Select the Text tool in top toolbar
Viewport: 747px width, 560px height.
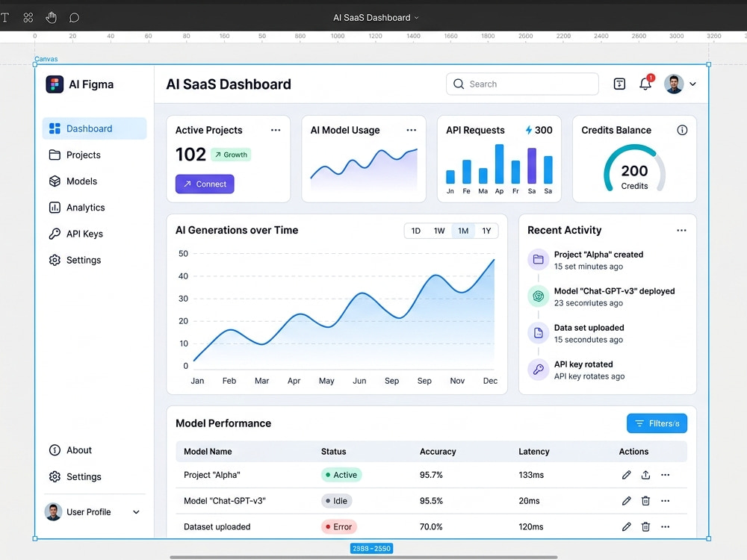(x=5, y=18)
